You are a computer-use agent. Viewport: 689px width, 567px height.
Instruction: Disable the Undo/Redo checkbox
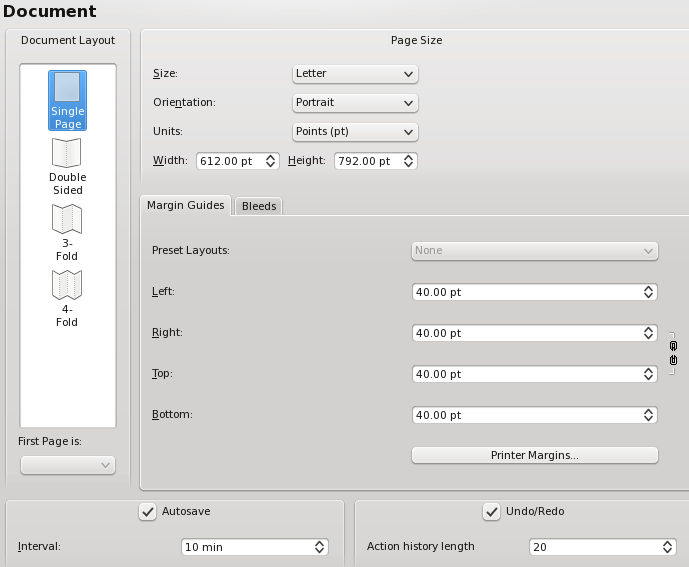click(x=491, y=511)
